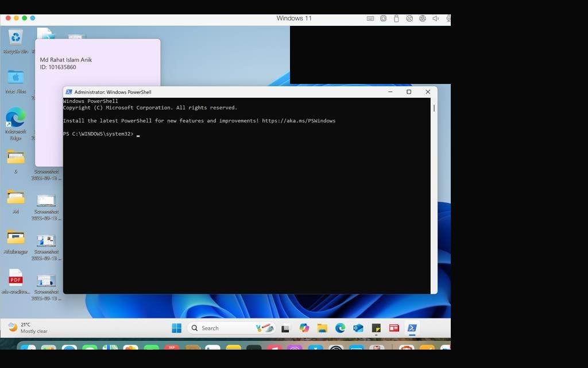This screenshot has width=588, height=368.
Task: Select the PowerShell taskbar icon
Action: pyautogui.click(x=412, y=328)
